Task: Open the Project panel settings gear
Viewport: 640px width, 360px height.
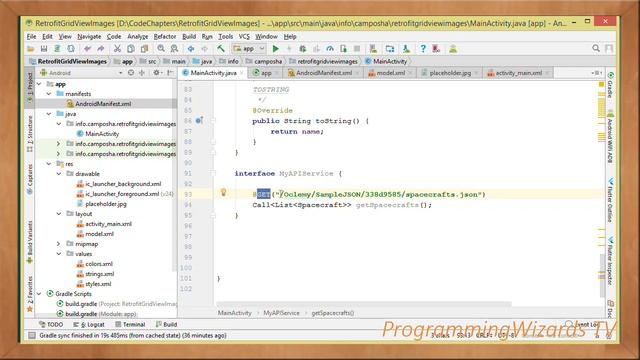Action: (x=156, y=73)
